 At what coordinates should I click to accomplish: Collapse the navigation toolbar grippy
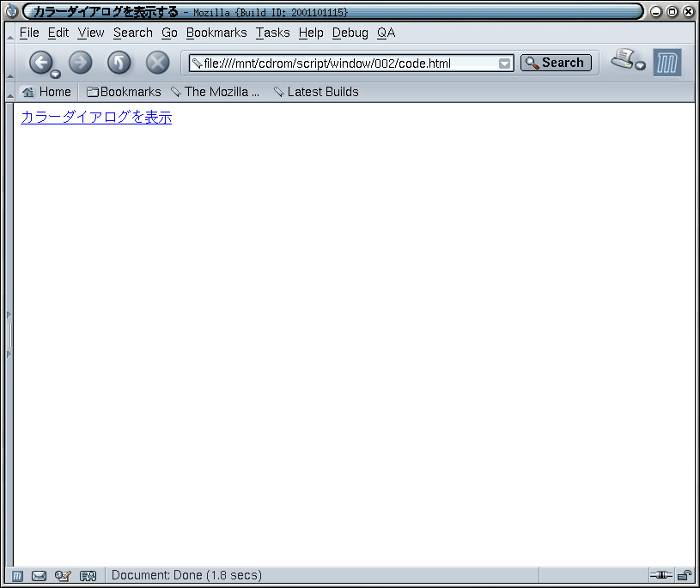click(9, 62)
